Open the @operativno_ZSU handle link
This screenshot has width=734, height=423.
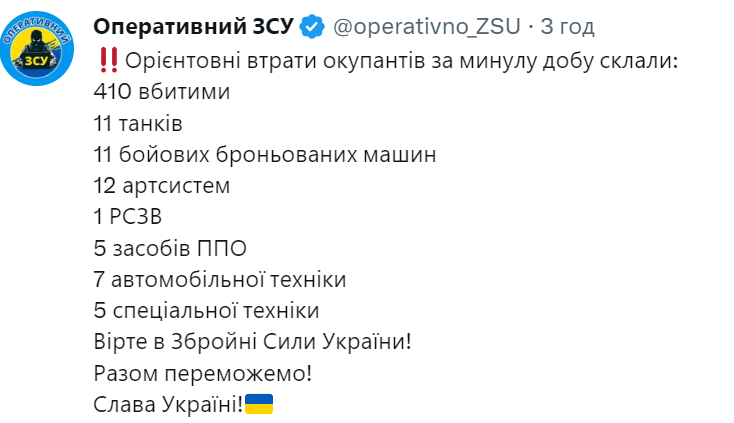click(x=426, y=27)
